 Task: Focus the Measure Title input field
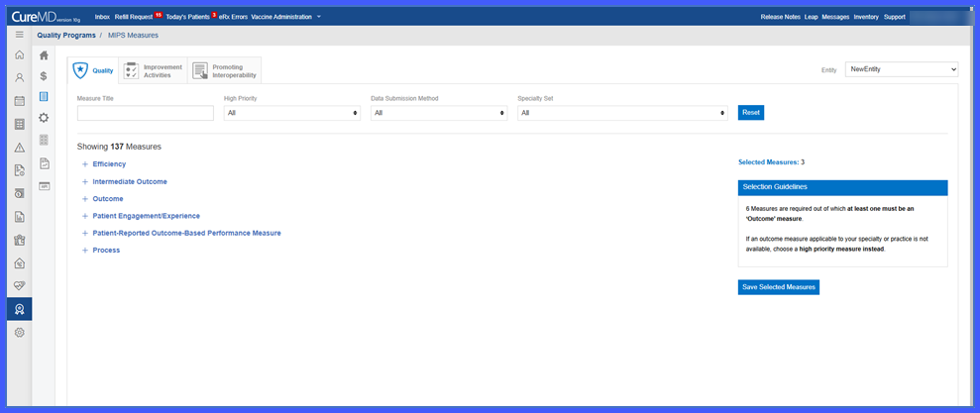tap(146, 113)
